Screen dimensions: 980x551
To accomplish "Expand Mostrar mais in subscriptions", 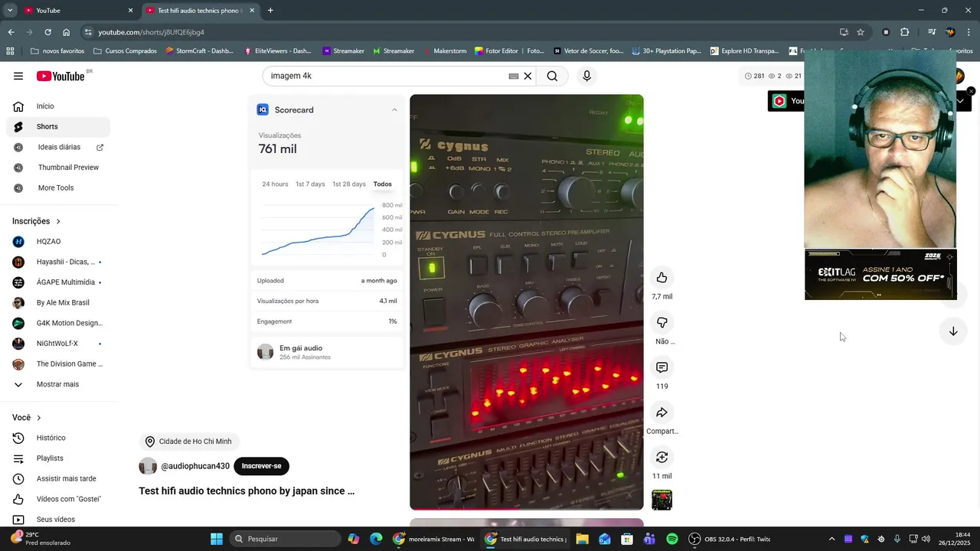I will tap(58, 384).
